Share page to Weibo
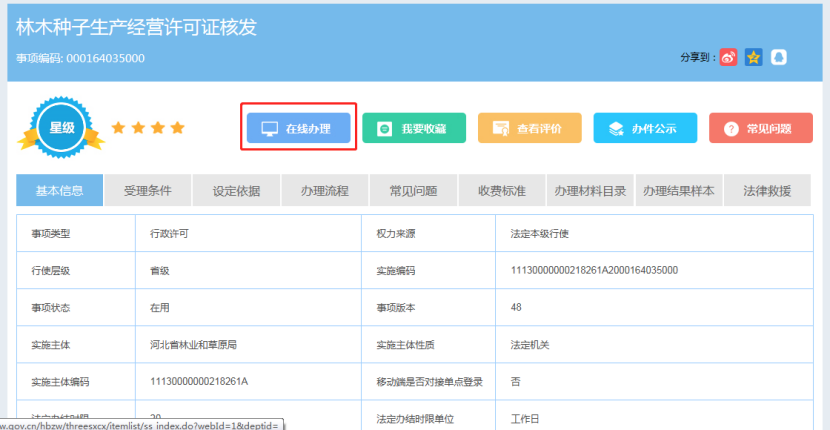Screen dimensions: 830x430 pyautogui.click(x=729, y=57)
